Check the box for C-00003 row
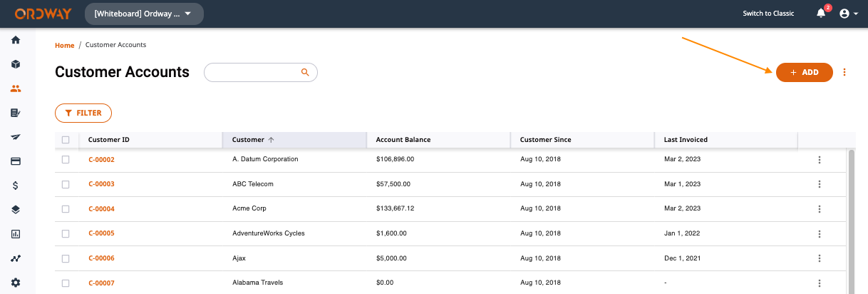 pyautogui.click(x=66, y=184)
